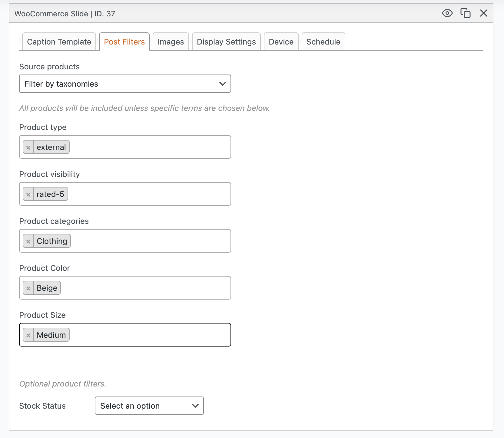Screen dimensions: 504x438
Task: Open the Images tab
Action: click(171, 42)
